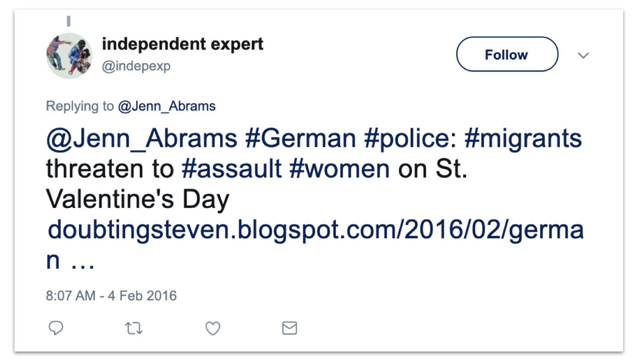Screen dimensions: 638x364
Task: Open @Jenn_Abrams in the Replying to line
Action: 167,106
